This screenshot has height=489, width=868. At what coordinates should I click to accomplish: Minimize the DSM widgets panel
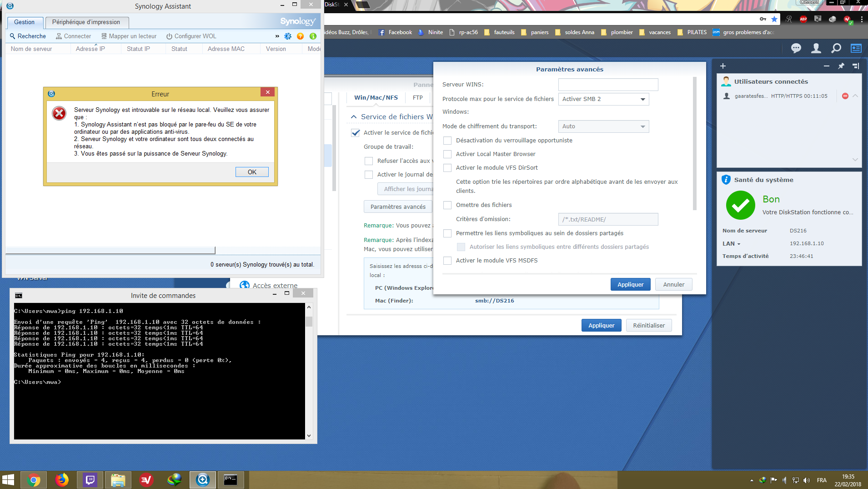[827, 66]
